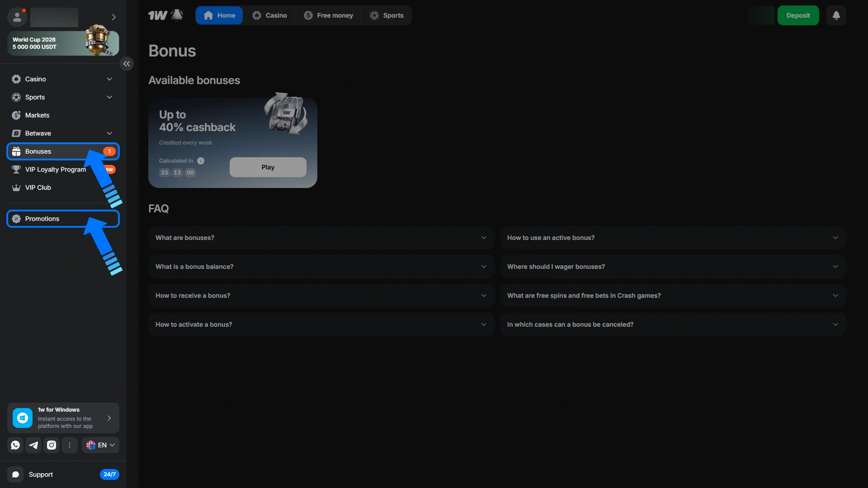
Task: Expand 'How to activate a bonus?' FAQ
Action: point(321,324)
